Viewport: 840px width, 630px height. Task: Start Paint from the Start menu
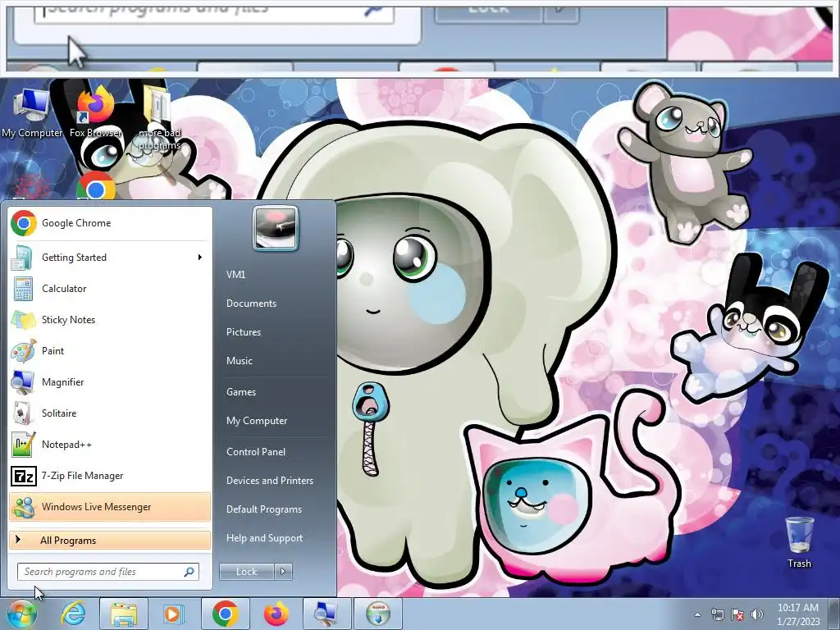[x=110, y=351]
